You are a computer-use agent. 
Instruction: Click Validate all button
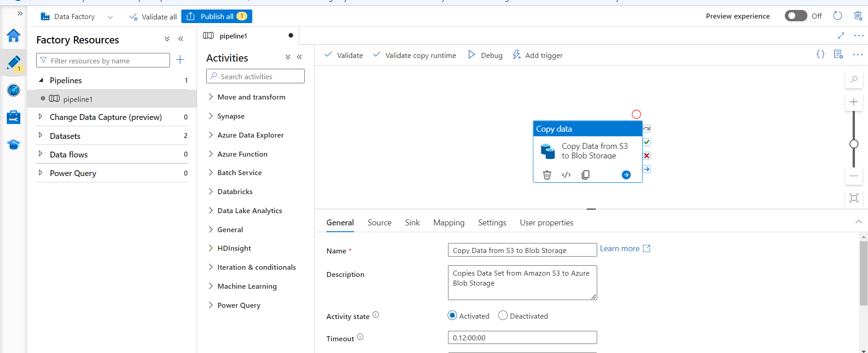[153, 17]
